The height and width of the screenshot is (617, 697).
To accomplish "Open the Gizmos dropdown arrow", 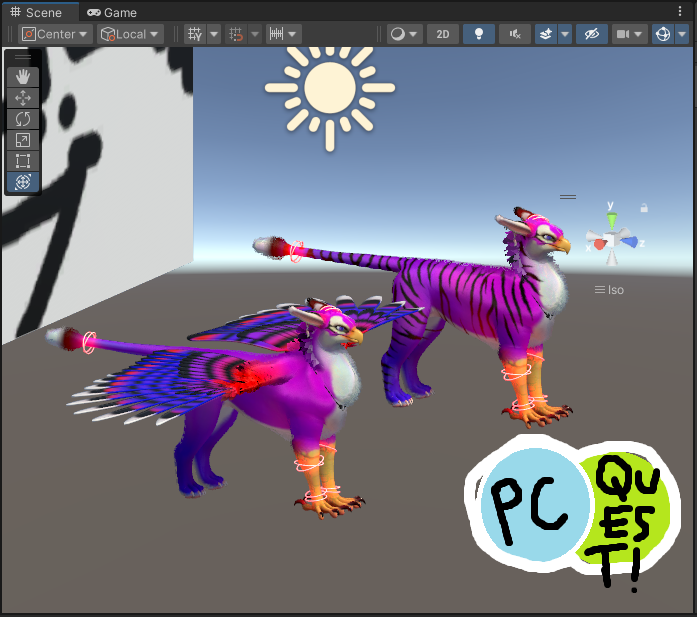I will coord(683,34).
